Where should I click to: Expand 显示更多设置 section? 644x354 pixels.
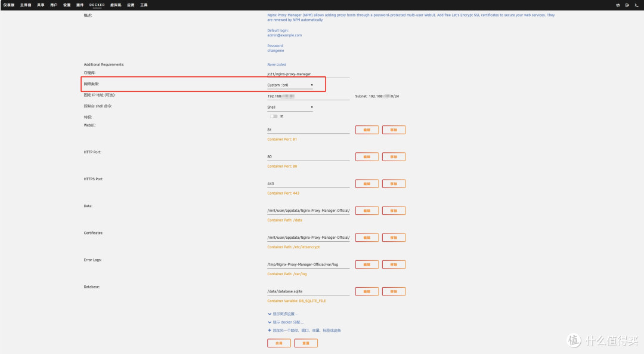[283, 314]
